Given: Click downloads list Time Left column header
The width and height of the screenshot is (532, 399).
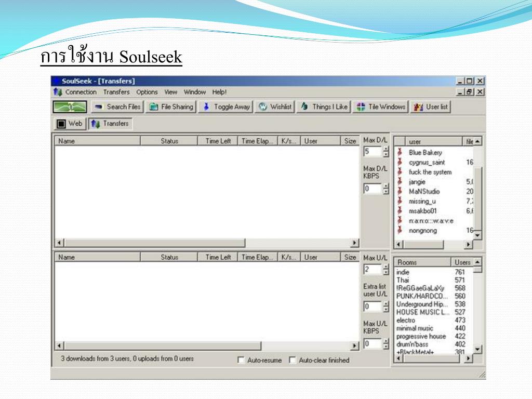Looking at the screenshot, I should tap(218, 141).
